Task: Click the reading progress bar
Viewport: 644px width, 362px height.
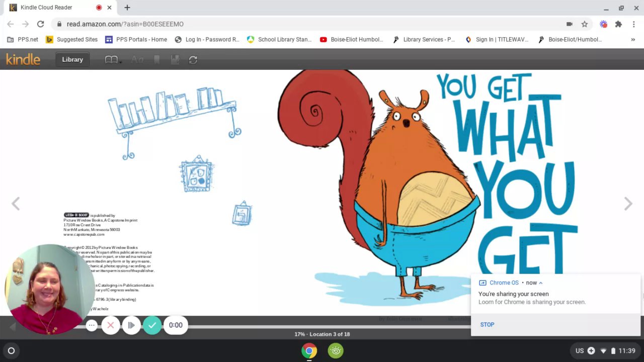Action: point(322,326)
